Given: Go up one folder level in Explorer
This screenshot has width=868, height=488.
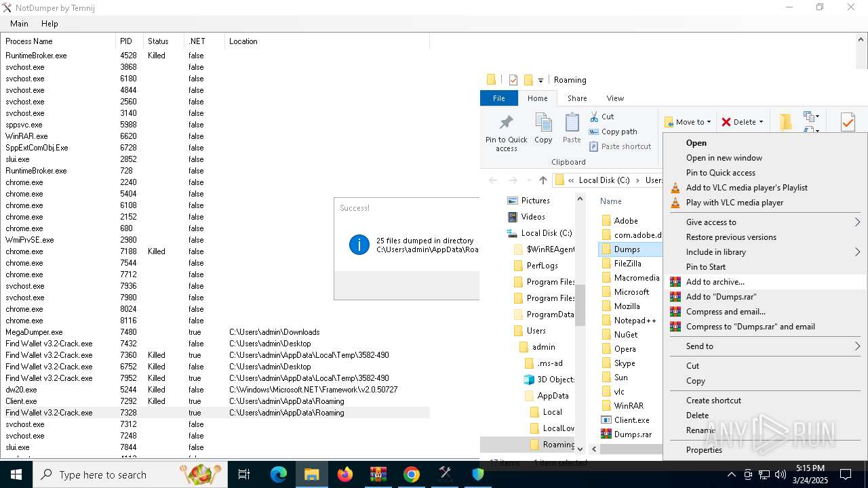Looking at the screenshot, I should coord(542,180).
